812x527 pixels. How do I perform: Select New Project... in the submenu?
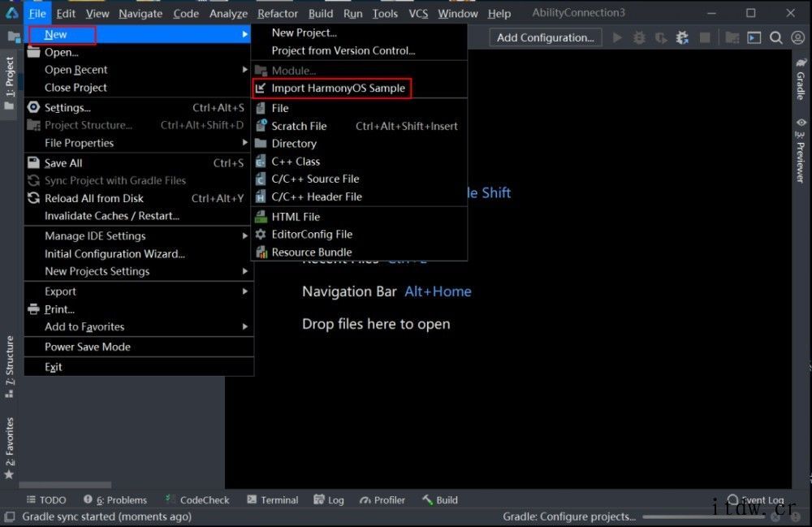(x=360, y=32)
